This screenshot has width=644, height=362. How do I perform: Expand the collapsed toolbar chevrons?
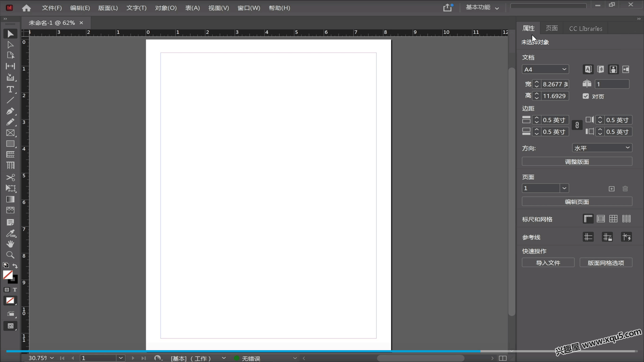click(x=5, y=19)
